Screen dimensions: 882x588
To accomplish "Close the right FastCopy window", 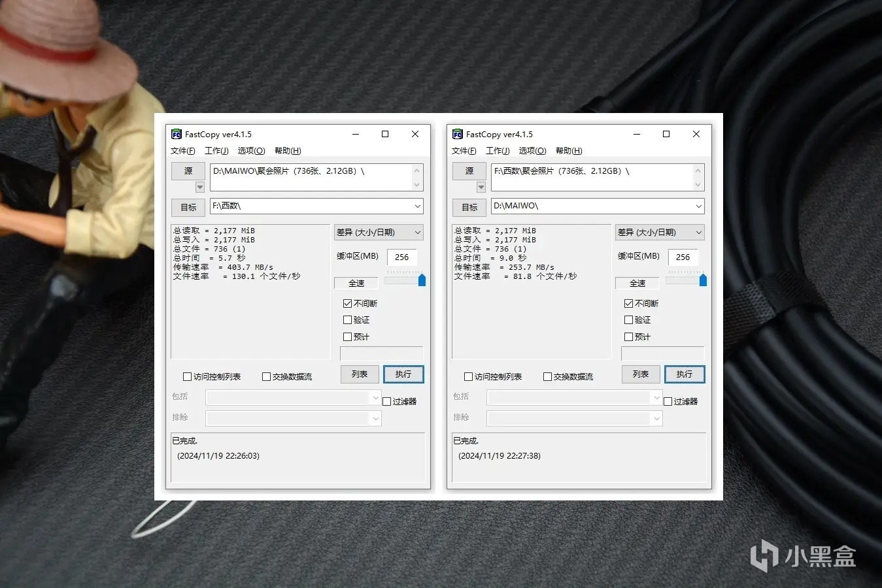I will [x=696, y=134].
